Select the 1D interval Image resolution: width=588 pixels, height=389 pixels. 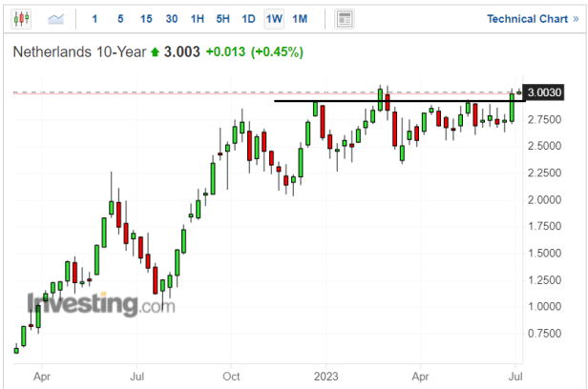click(x=248, y=19)
